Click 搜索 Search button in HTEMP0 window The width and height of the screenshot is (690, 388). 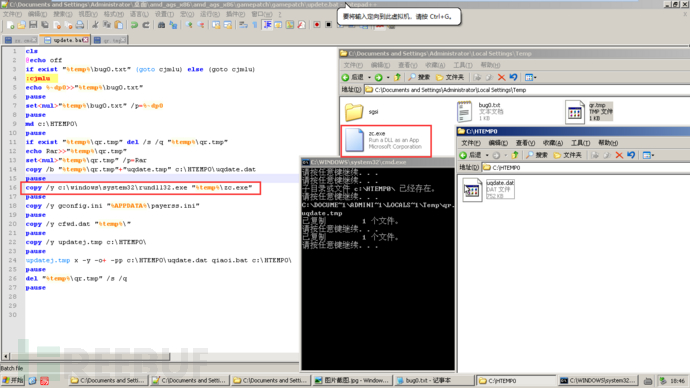point(537,155)
